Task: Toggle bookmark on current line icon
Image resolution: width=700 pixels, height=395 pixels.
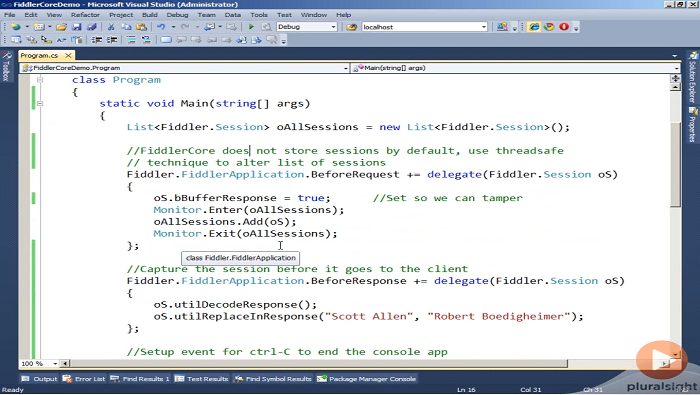Action: (x=166, y=40)
